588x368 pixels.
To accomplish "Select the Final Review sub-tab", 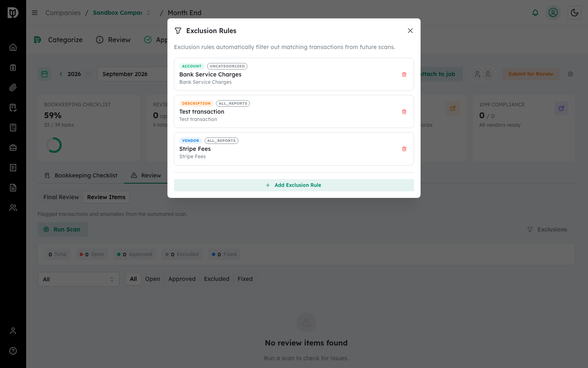I will (61, 197).
